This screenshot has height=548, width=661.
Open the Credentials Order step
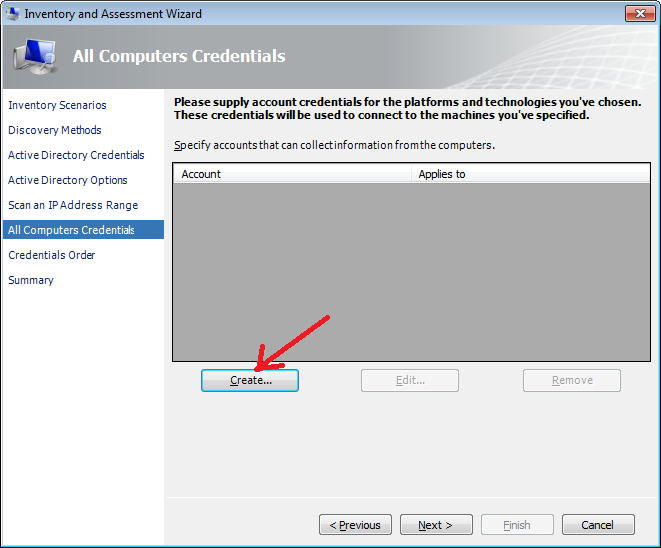click(52, 255)
